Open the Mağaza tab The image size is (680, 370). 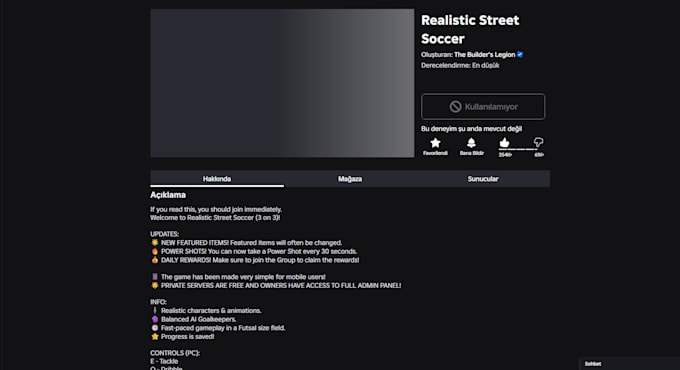pos(350,179)
